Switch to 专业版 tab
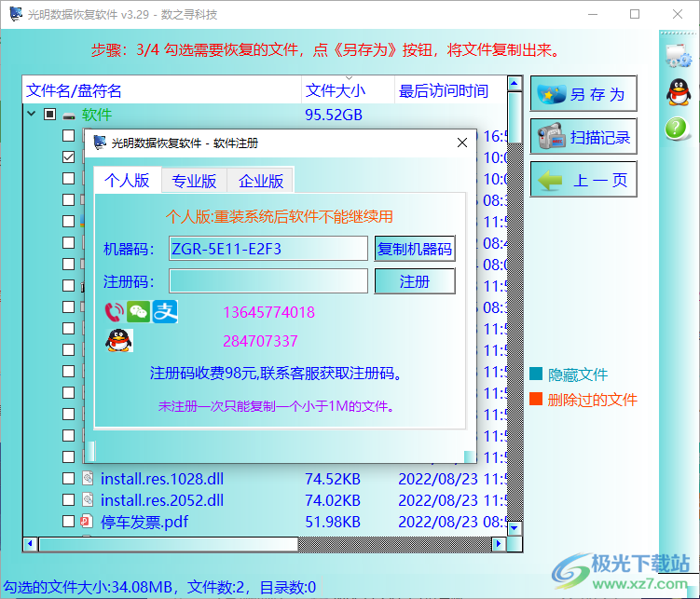 194,181
